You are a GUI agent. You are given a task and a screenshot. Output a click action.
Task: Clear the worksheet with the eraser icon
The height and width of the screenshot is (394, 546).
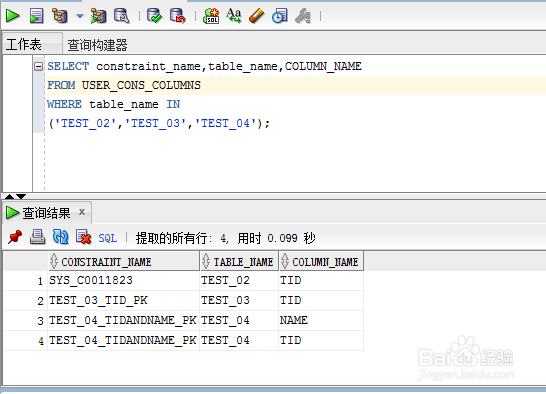coord(257,16)
